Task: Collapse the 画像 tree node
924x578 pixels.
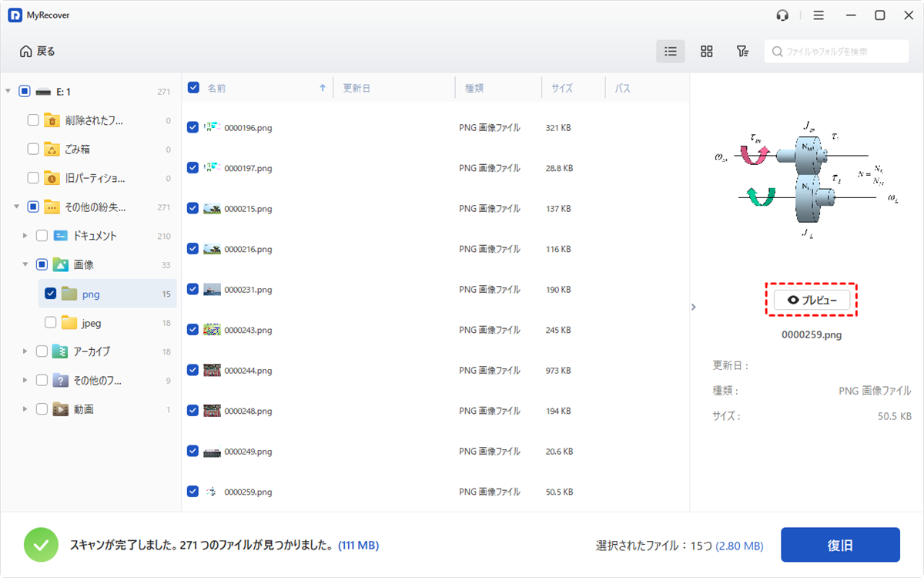Action: pyautogui.click(x=25, y=265)
